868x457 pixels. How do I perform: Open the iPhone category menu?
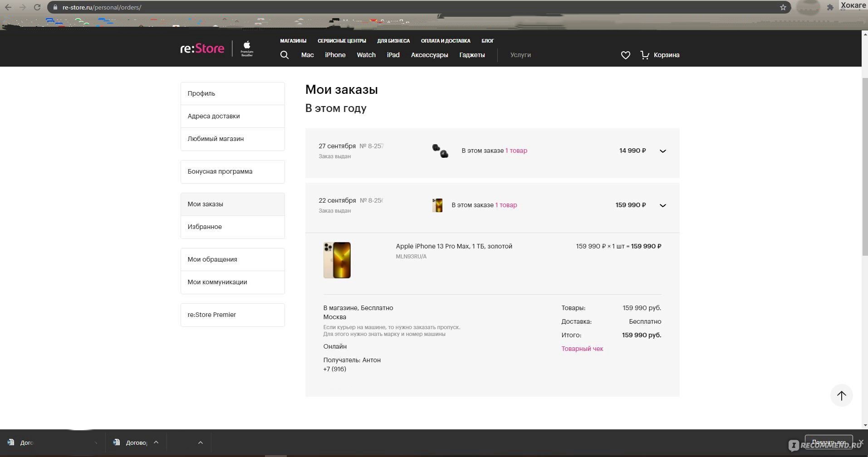point(335,55)
